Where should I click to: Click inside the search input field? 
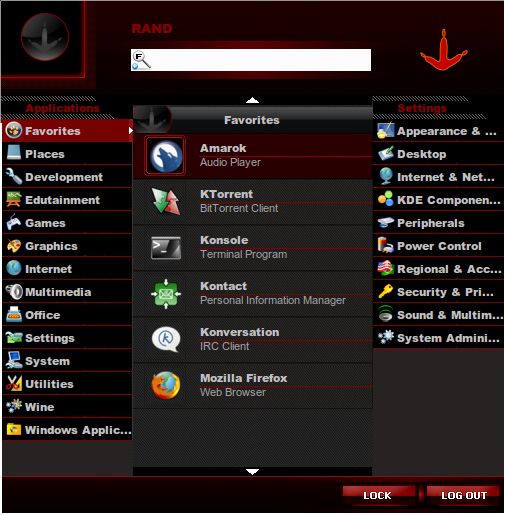251,60
